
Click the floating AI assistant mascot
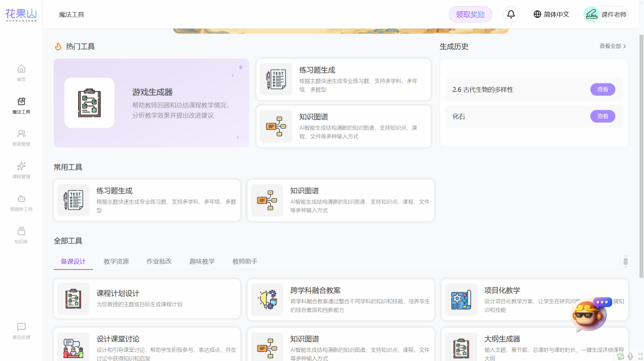click(587, 315)
